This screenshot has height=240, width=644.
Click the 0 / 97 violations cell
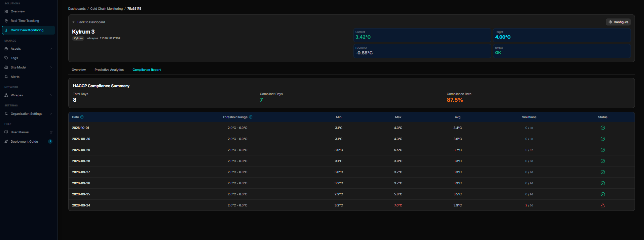coord(529,150)
